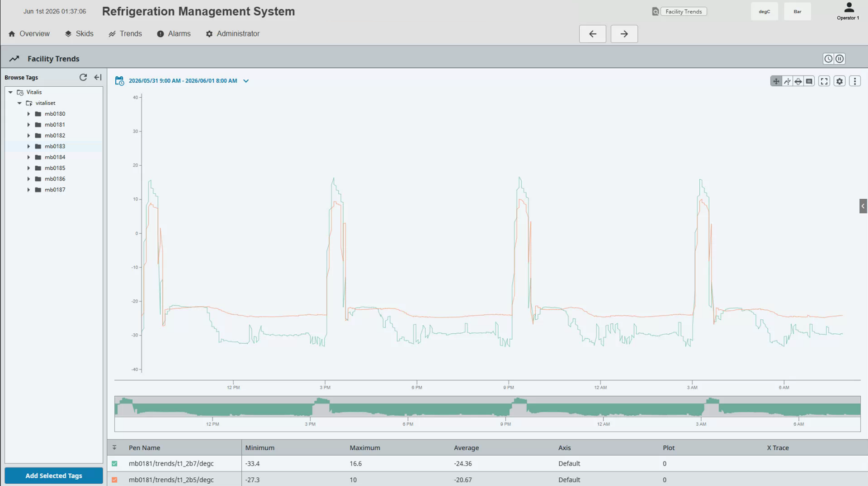Switch to historical clock mode

tap(828, 59)
